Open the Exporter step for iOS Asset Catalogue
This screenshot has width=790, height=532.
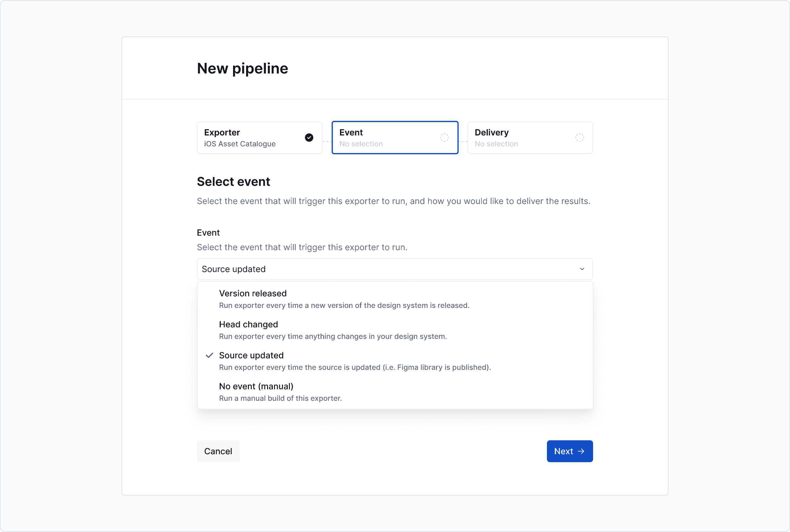tap(259, 138)
